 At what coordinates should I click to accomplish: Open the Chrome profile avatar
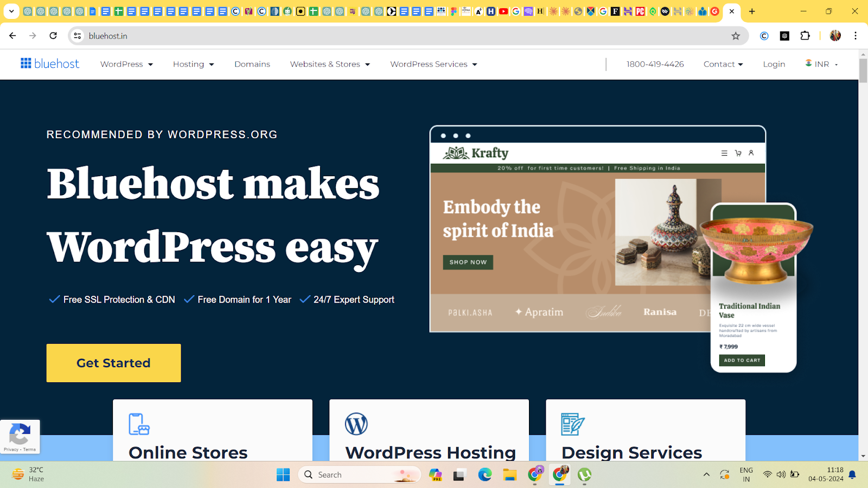coord(835,36)
